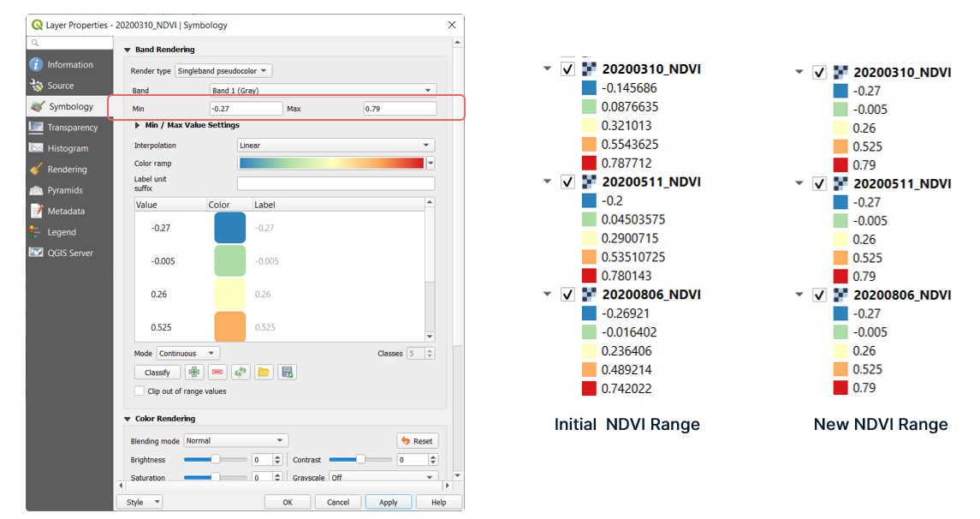Toggle 20200806_NDVI checkbox under New NDVI Range
Image resolution: width=980 pixels, height=519 pixels.
point(819,295)
